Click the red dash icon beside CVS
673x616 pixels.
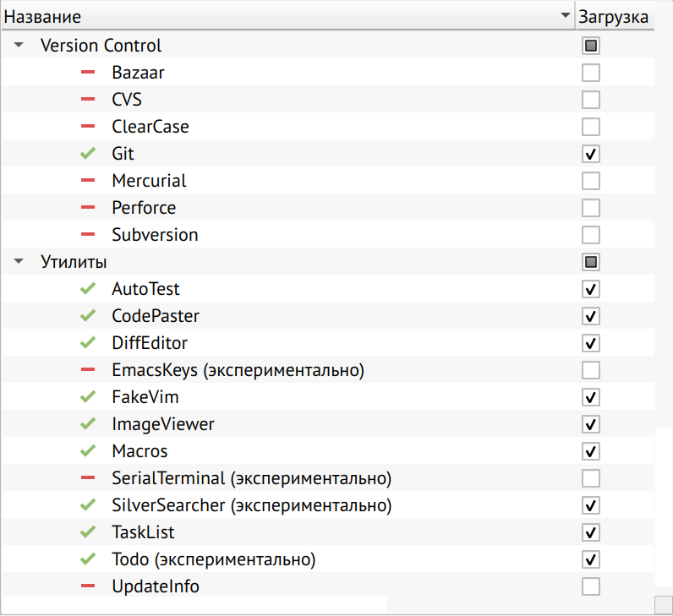(x=88, y=100)
